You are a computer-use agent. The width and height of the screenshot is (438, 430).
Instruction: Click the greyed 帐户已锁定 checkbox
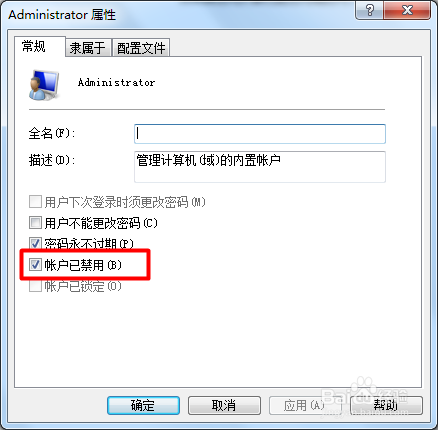(x=35, y=286)
